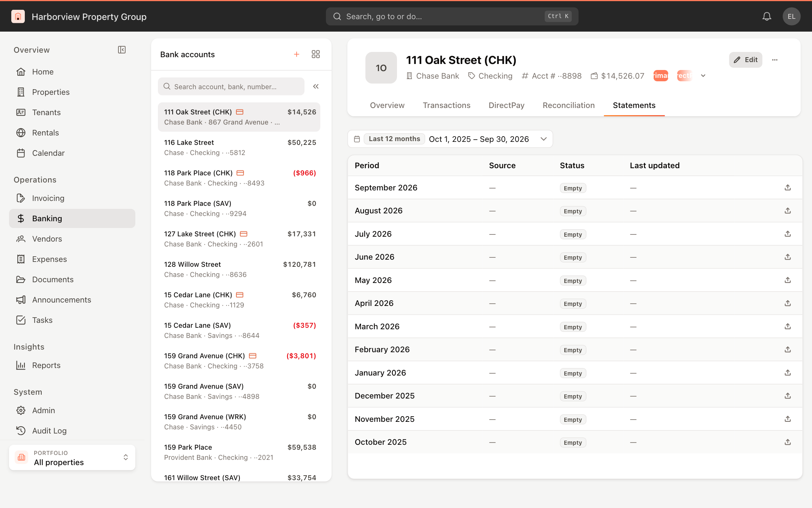The width and height of the screenshot is (812, 508).
Task: Select the Statements tab
Action: coord(634,105)
